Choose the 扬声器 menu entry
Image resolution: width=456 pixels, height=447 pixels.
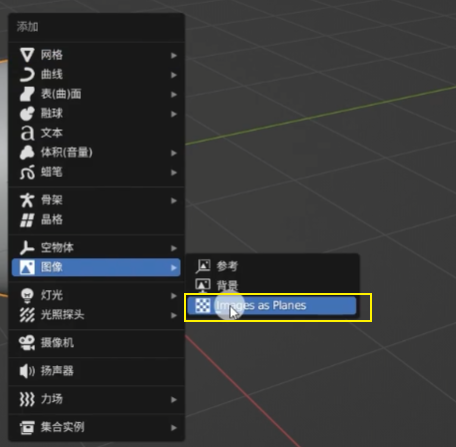tap(96, 371)
